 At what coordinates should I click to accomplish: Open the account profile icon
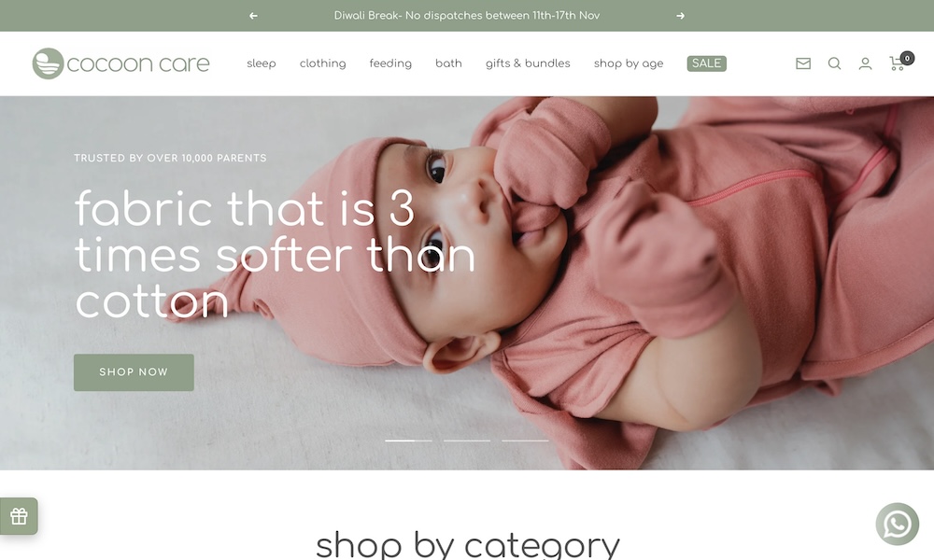click(865, 63)
